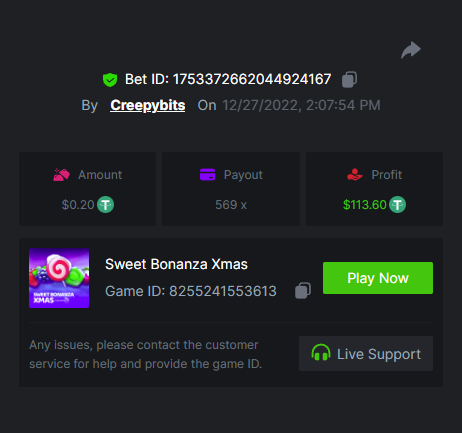Click the $113.60 profit value

click(x=365, y=205)
